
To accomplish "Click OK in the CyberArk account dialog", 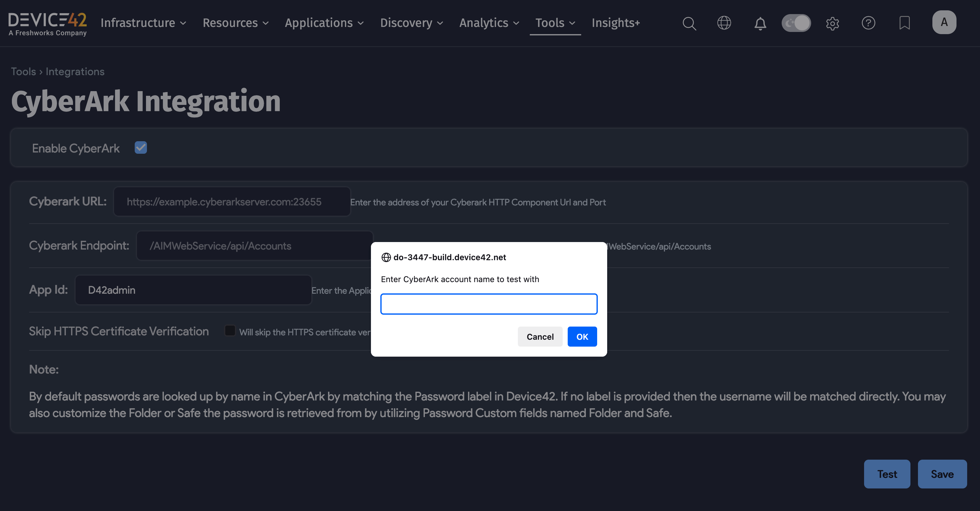I will pyautogui.click(x=582, y=337).
